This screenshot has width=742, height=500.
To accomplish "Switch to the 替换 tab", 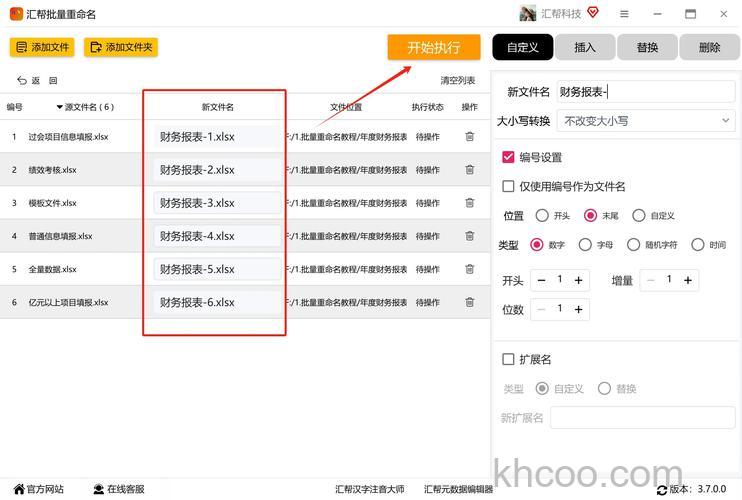I will pyautogui.click(x=647, y=47).
